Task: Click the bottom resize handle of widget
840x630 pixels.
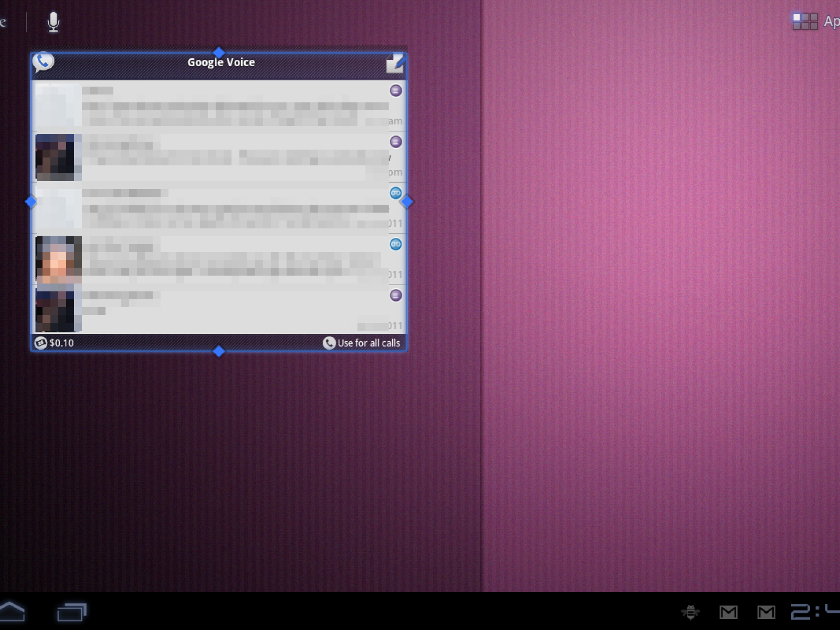Action: pyautogui.click(x=219, y=351)
